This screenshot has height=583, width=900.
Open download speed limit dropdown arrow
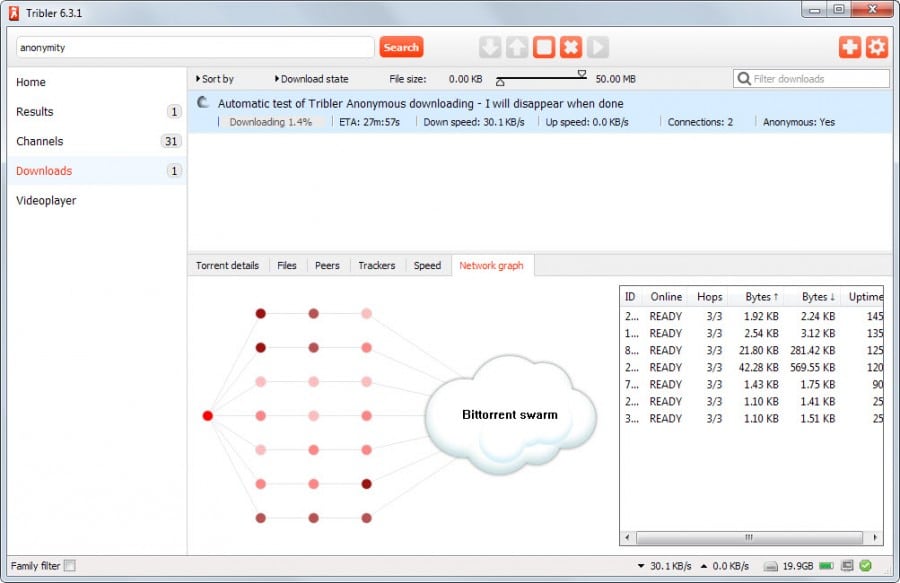click(640, 566)
